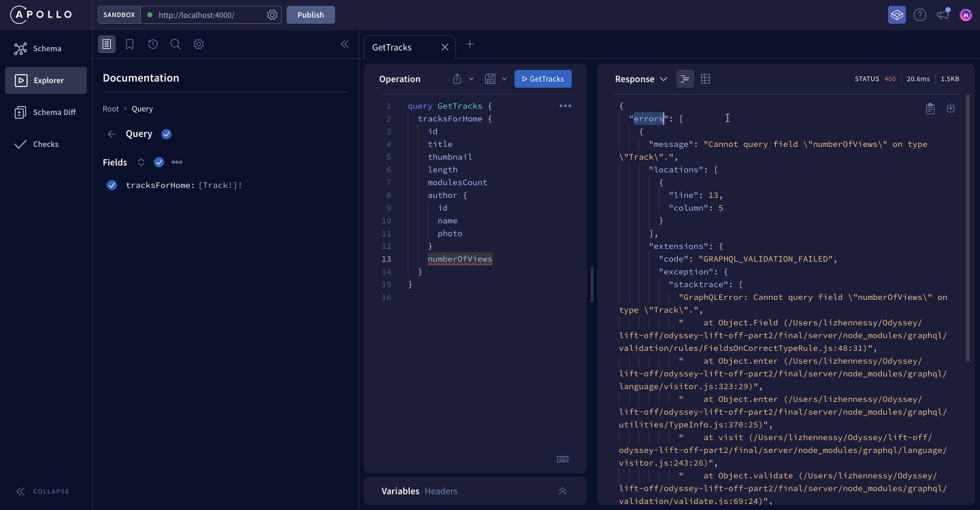Screen dimensions: 980x510
Task: Click the numberOfViews field in editor
Action: (460, 259)
